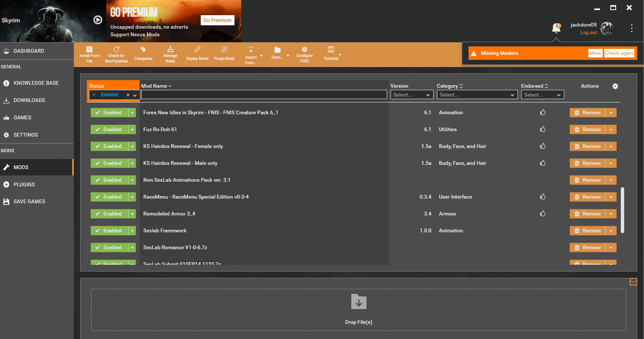Endorse FNIS Creature Pack thumbs-up
644x339 pixels.
pos(543,112)
